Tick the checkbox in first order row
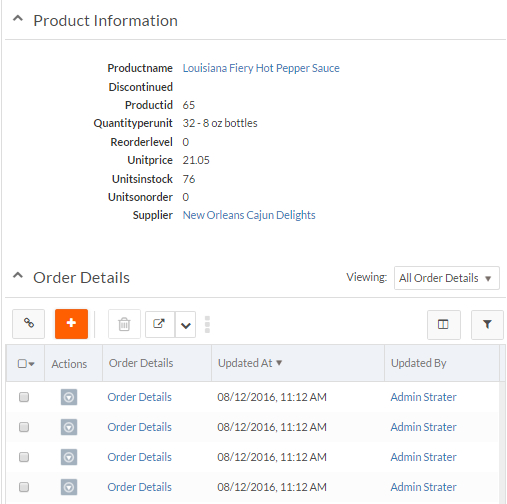 pyautogui.click(x=24, y=397)
